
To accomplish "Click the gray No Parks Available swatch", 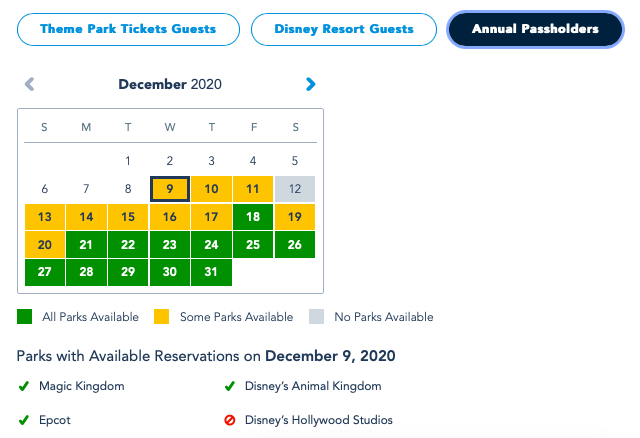I will 317,317.
